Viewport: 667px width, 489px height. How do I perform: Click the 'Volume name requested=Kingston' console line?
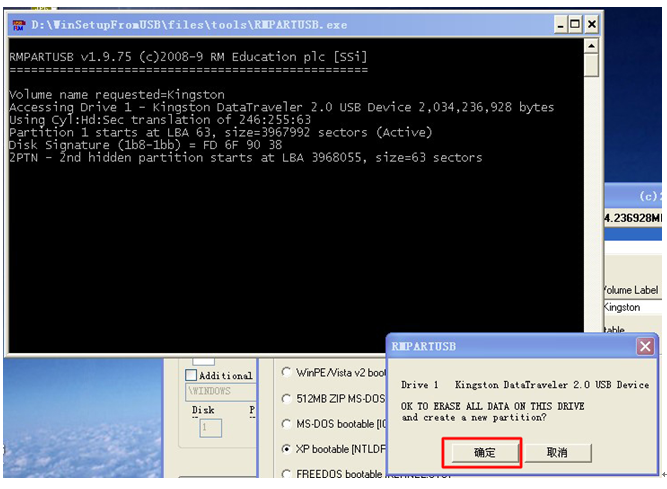(x=117, y=94)
